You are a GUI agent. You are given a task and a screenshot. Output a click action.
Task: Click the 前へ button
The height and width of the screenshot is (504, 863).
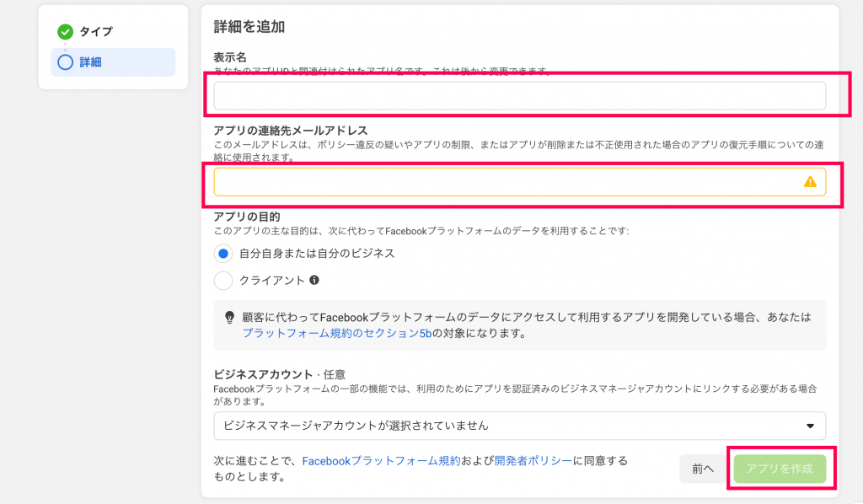[703, 469]
